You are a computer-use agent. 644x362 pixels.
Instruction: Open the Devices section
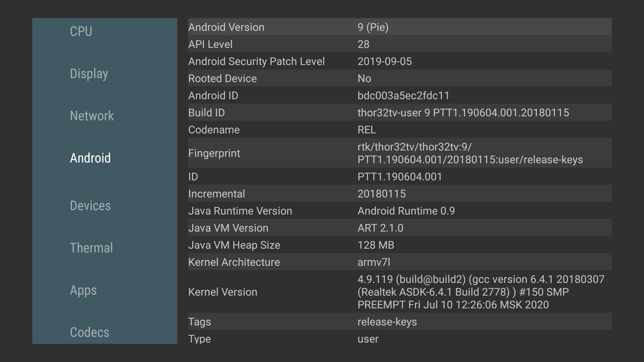click(90, 206)
